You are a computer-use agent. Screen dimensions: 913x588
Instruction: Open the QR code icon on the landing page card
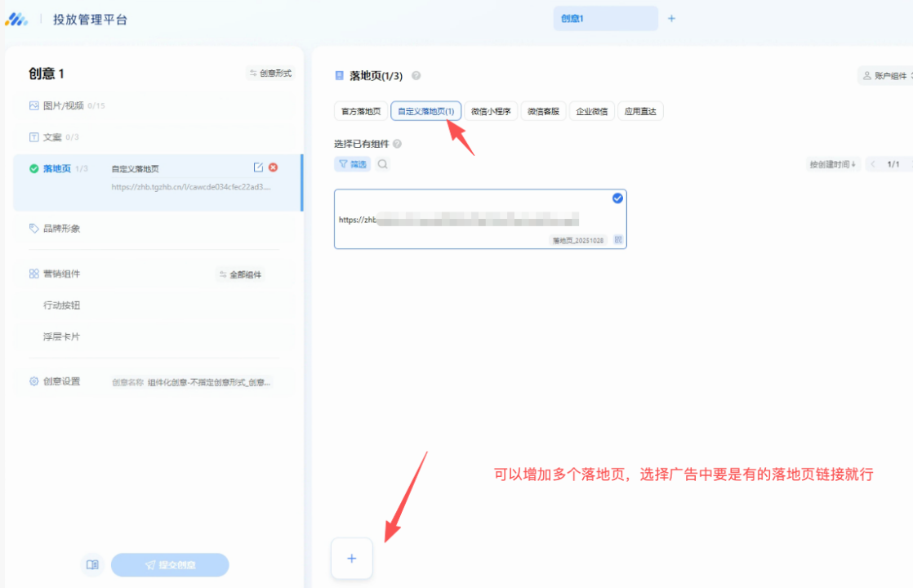[618, 240]
